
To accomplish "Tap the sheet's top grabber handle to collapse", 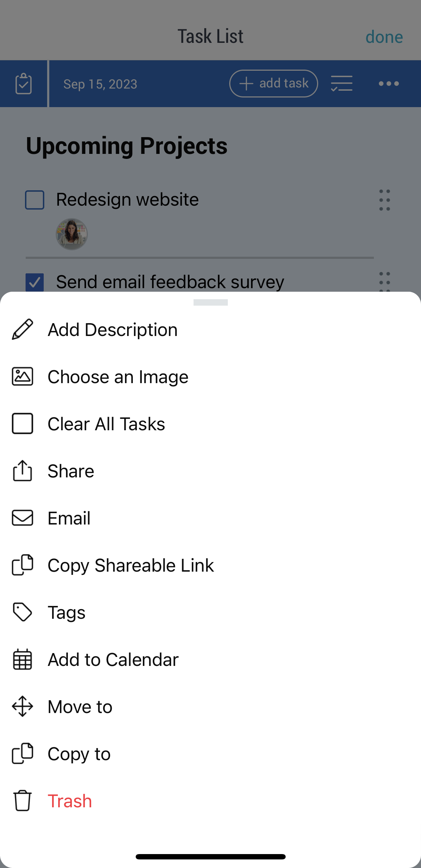I will pyautogui.click(x=211, y=302).
